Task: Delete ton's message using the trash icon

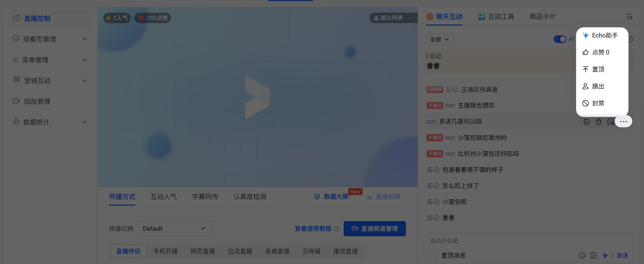Action: [x=599, y=121]
